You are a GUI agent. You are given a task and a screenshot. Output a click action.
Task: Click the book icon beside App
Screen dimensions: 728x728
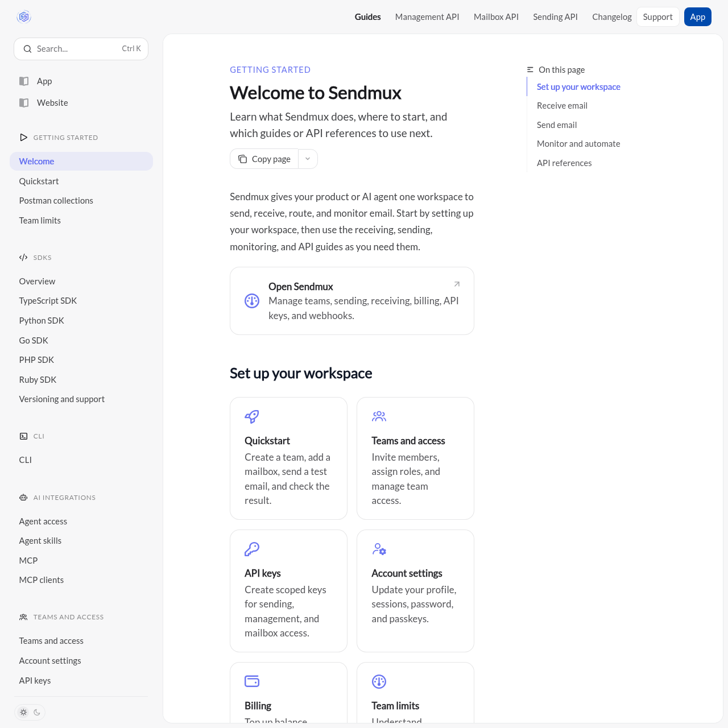click(24, 81)
